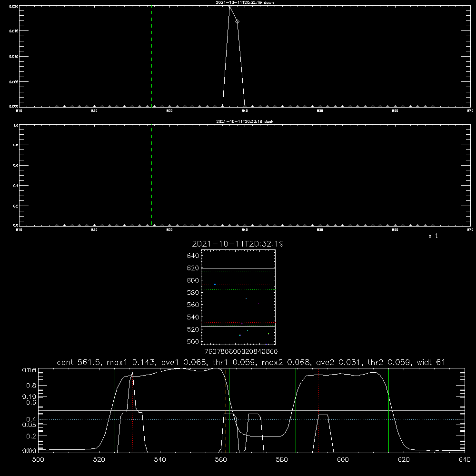The height and width of the screenshot is (476, 476).
Task: Click the '1.0' label on the dusk y-axis
Action: (16, 125)
